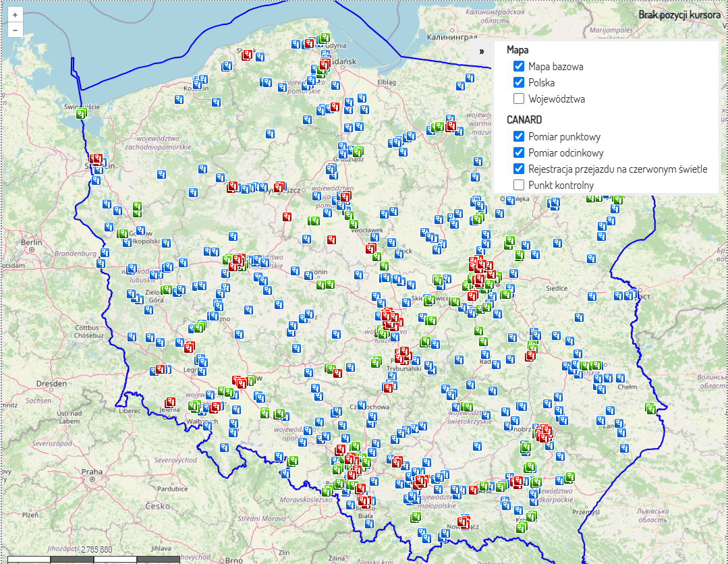The height and width of the screenshot is (564, 728).
Task: Select the red marker at Szczecin
Action: (x=97, y=159)
